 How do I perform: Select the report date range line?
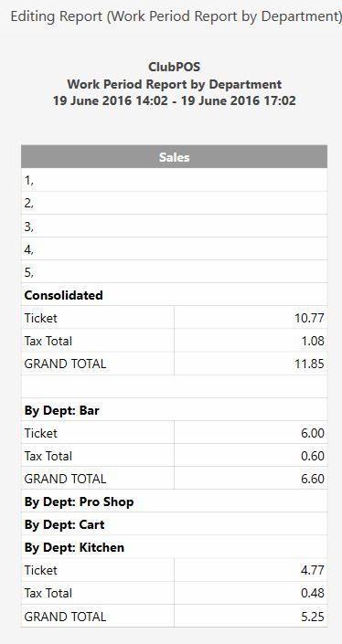pyautogui.click(x=175, y=100)
